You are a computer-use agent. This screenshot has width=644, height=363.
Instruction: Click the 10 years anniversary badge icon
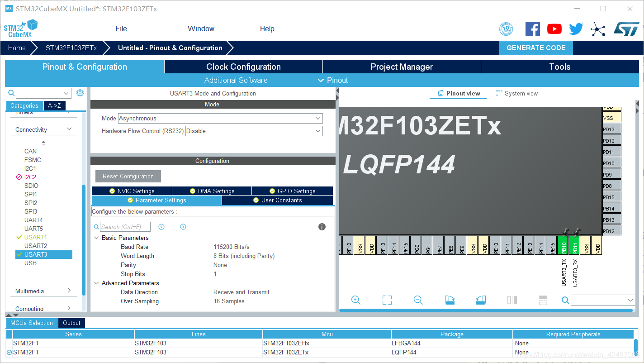tap(506, 29)
